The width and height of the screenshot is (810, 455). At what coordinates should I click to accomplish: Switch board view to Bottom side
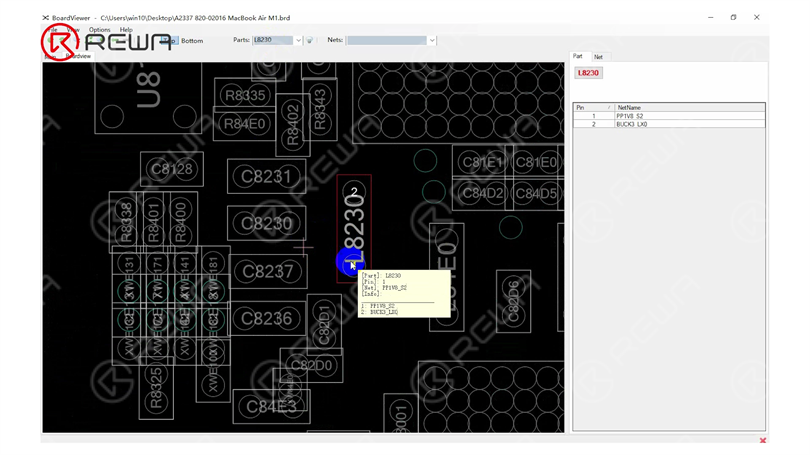[x=192, y=41]
